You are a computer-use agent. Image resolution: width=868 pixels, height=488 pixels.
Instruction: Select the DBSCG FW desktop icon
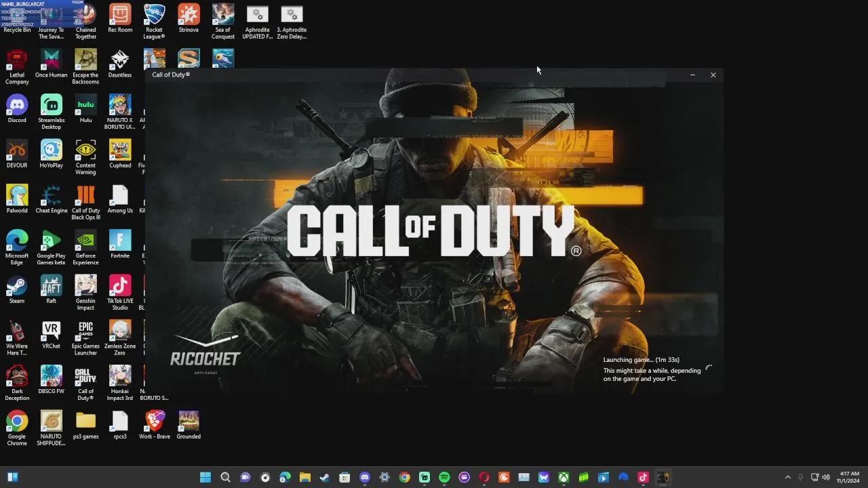(51, 380)
